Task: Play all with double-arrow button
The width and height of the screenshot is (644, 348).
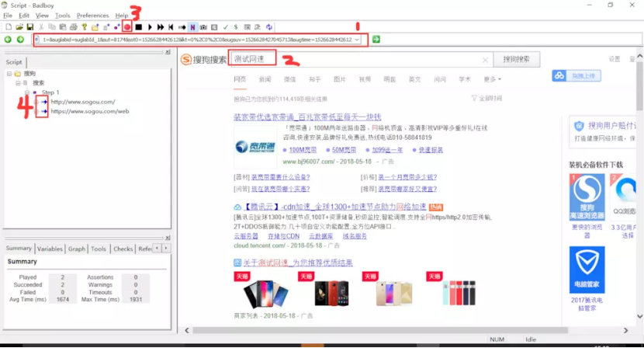Action: (x=161, y=27)
